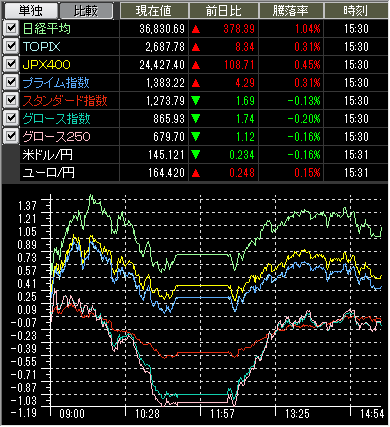Click the green down arrow for スタンダード指数
Viewport: 390px width, 427px height.
click(x=196, y=101)
